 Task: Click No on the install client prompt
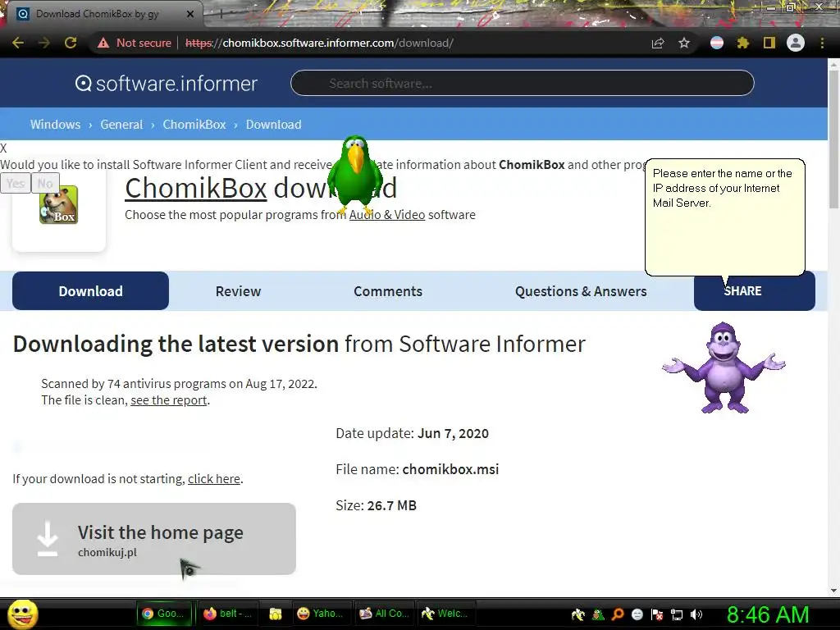pyautogui.click(x=45, y=183)
